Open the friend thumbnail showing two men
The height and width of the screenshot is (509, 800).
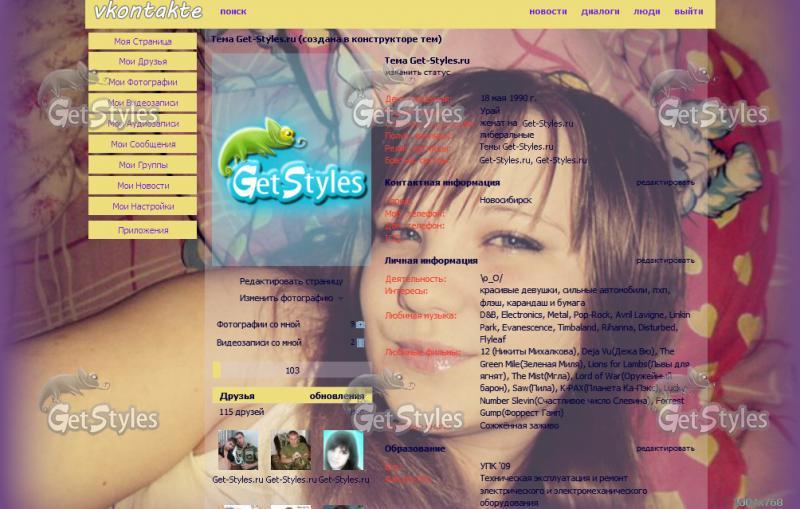pos(238,450)
